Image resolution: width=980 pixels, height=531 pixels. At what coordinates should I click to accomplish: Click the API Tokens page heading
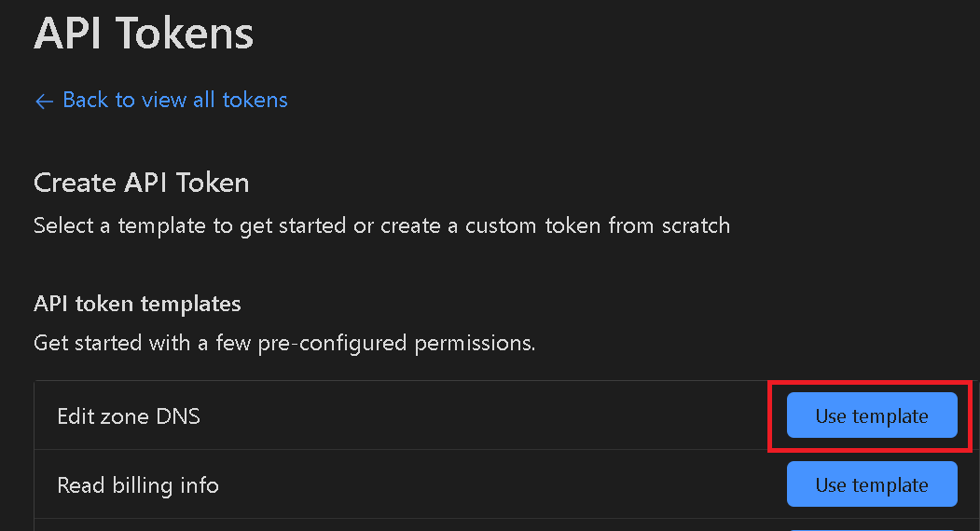[144, 34]
